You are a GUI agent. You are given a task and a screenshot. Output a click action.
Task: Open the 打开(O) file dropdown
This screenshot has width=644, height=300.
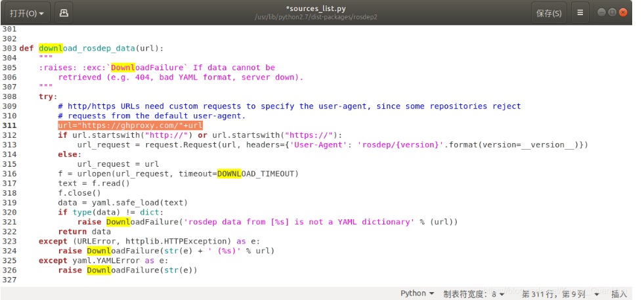[x=27, y=12]
